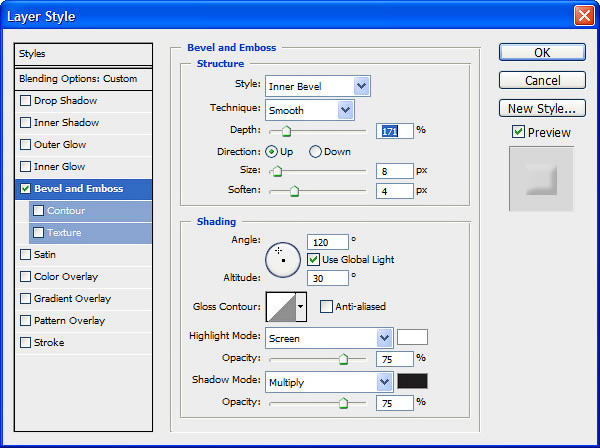Click the OK button
Screen dimensions: 600x448
(542, 52)
